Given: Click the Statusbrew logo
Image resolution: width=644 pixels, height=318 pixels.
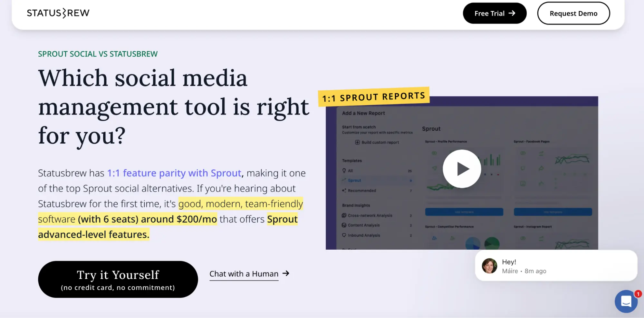Looking at the screenshot, I should click(x=58, y=13).
